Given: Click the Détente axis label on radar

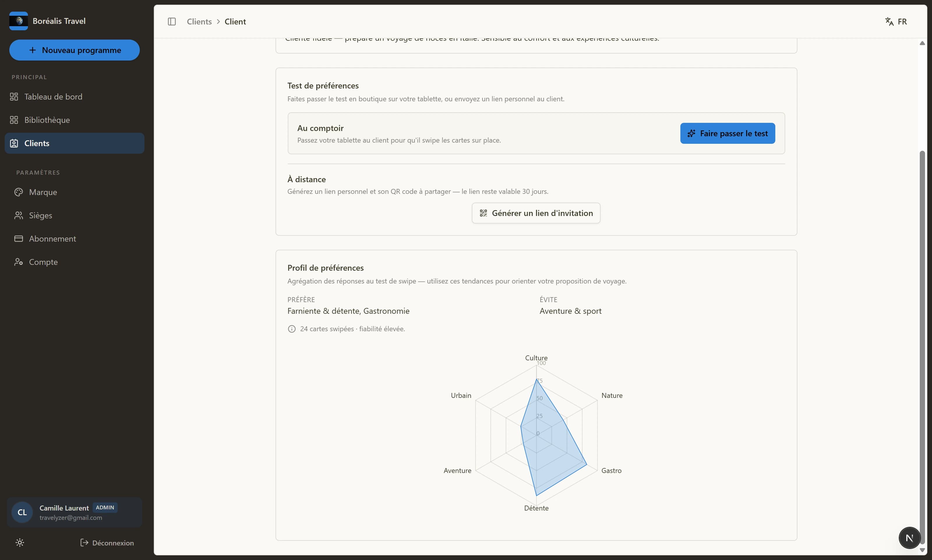Looking at the screenshot, I should tap(536, 508).
